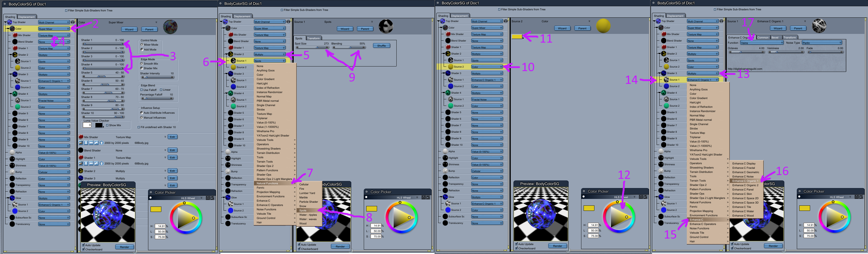Click horizontal flip icon in Mix Shader's texture row
The height and width of the screenshot is (254, 868).
pos(91,143)
